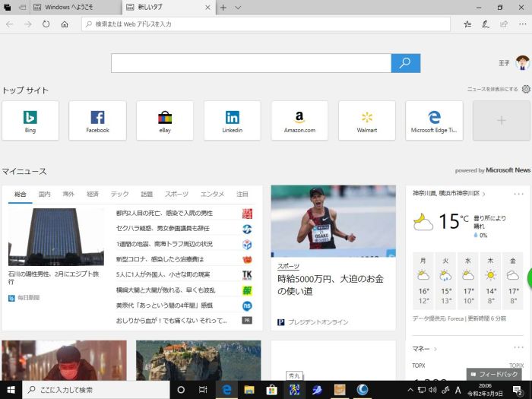Open the Facebook top site tile
The height and width of the screenshot is (399, 532).
click(97, 120)
